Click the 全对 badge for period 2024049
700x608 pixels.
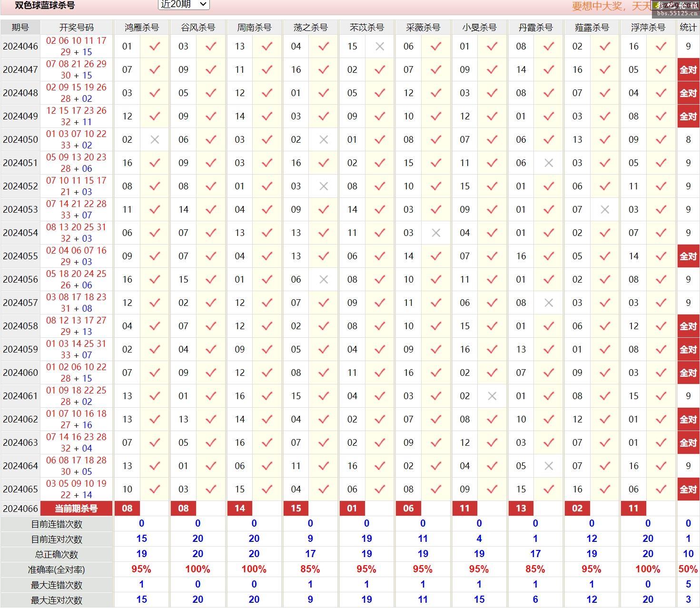tap(688, 117)
